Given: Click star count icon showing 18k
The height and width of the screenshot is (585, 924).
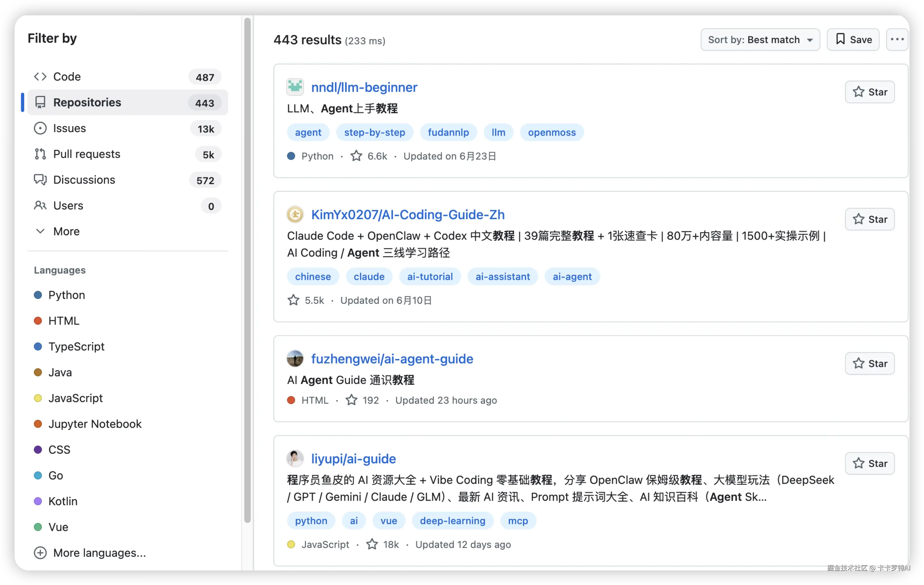Looking at the screenshot, I should click(x=372, y=544).
